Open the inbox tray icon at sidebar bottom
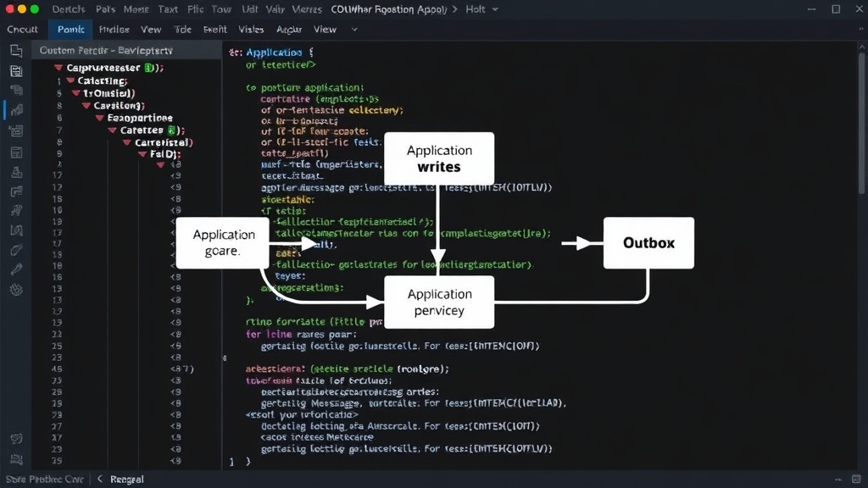The image size is (868, 488). 16,460
